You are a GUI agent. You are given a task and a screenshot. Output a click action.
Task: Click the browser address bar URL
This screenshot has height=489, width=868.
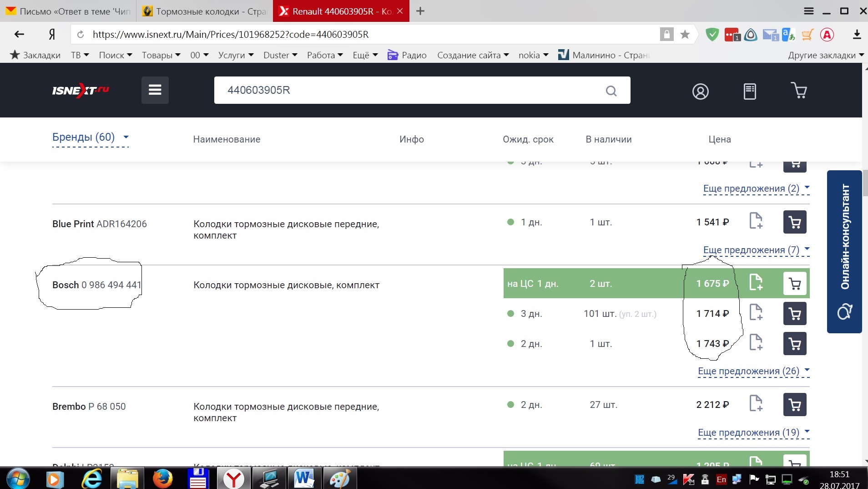point(231,35)
